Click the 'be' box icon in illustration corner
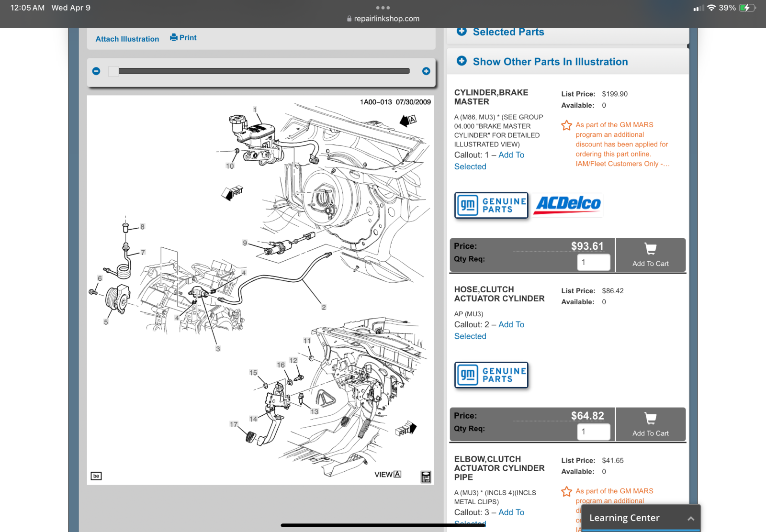 96,476
